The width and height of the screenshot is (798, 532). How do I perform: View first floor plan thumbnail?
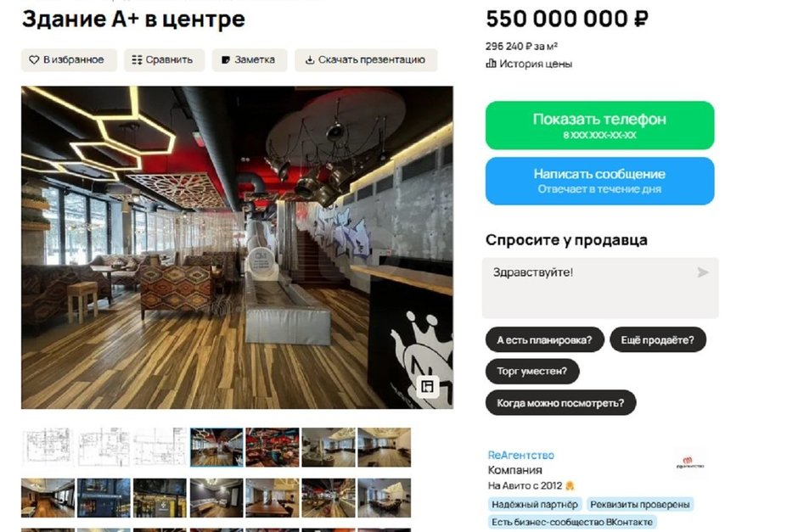[x=48, y=447]
